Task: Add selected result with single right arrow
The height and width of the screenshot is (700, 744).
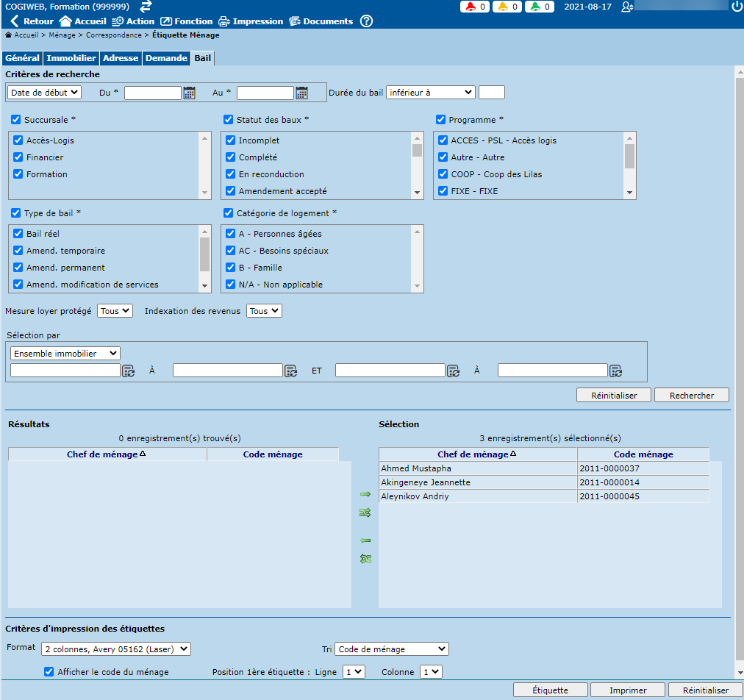Action: [x=365, y=494]
